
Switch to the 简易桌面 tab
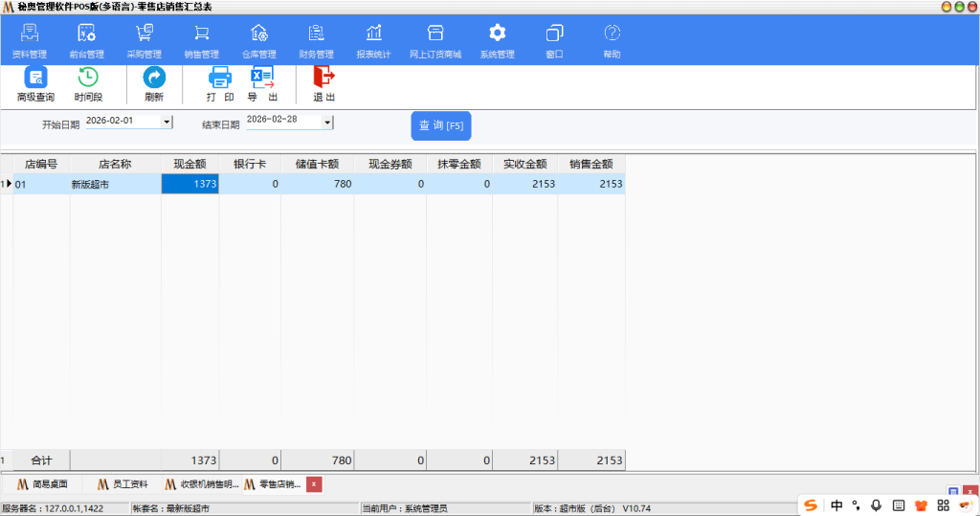pyautogui.click(x=42, y=484)
